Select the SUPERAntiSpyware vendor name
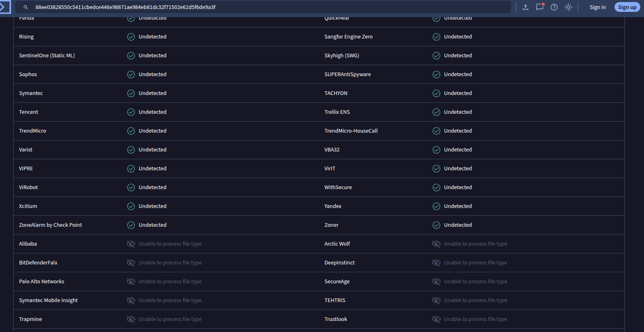The image size is (644, 332). (348, 75)
